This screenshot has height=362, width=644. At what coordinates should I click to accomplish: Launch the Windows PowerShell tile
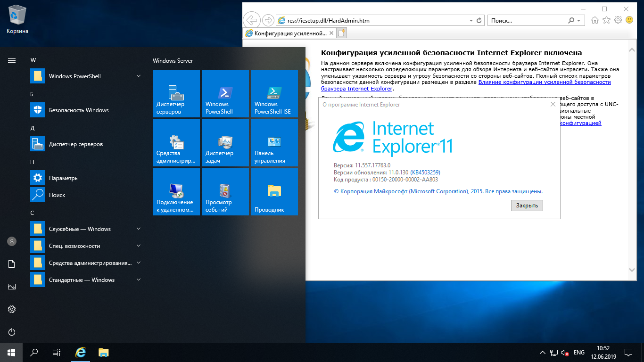click(225, 94)
